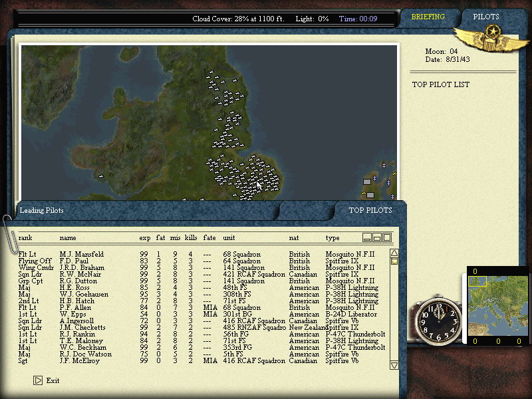Maximize list with largest panel-size icon
The height and width of the screenshot is (399, 532).
tap(387, 237)
